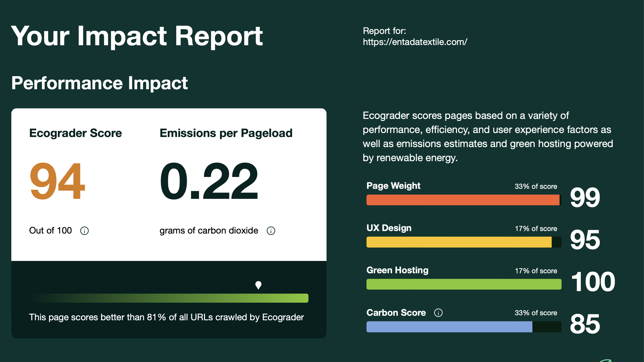Open info icon next to Out of 100
This screenshot has height=362, width=644.
coord(84,231)
